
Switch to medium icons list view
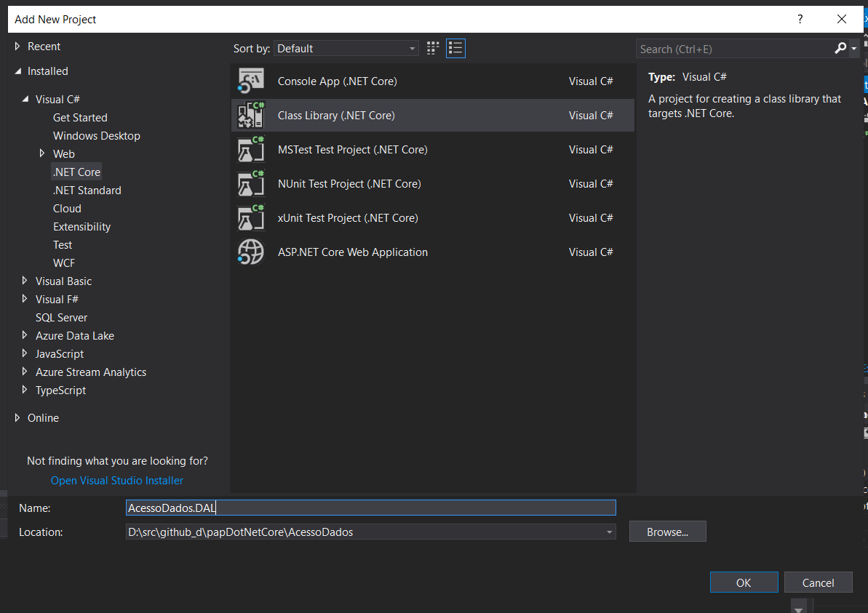pyautogui.click(x=455, y=49)
